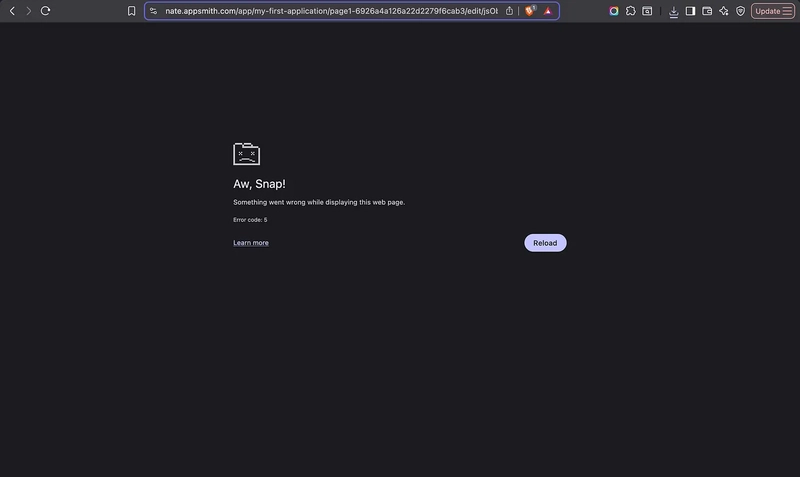Screen dimensions: 800x477
Task: Open the colorful circle extension icon
Action: (614, 11)
